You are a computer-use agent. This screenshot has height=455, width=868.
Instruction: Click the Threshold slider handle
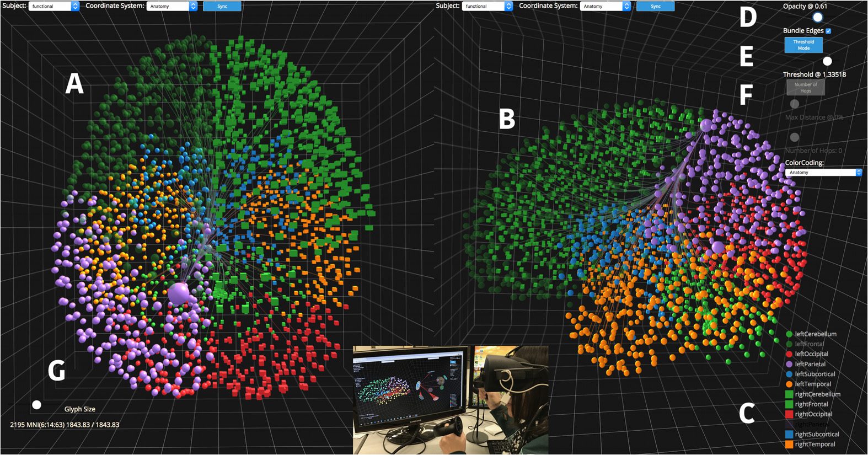coord(827,61)
